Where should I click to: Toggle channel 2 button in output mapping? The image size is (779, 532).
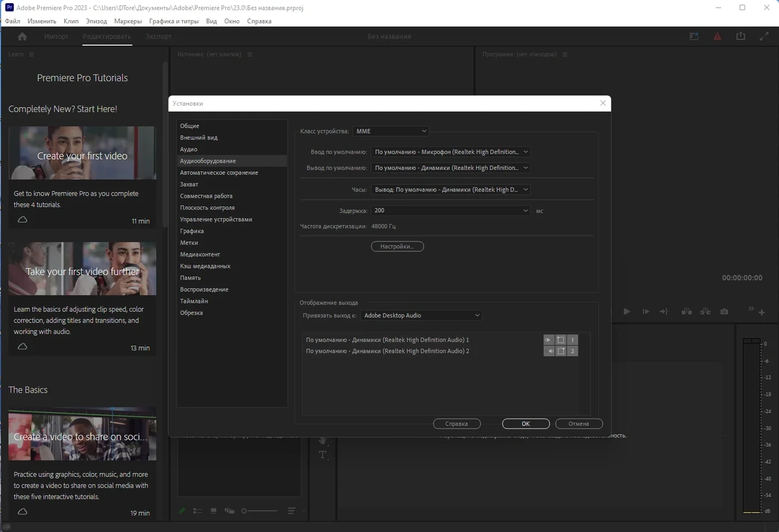pyautogui.click(x=573, y=351)
